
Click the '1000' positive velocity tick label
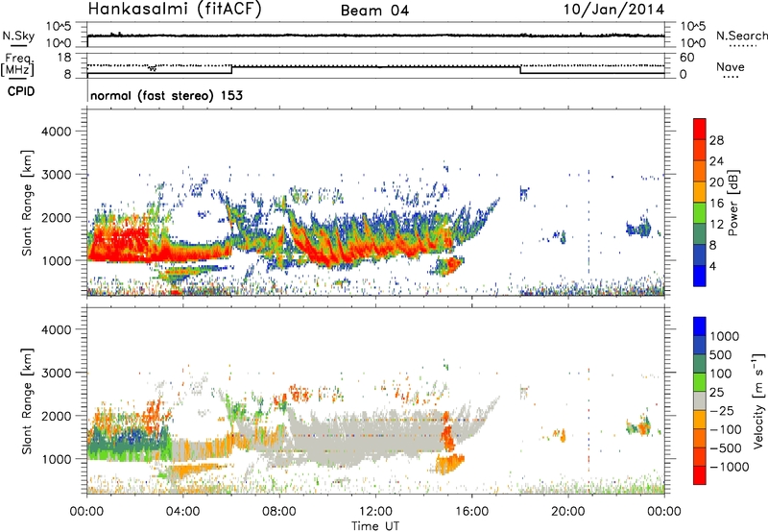(x=724, y=336)
